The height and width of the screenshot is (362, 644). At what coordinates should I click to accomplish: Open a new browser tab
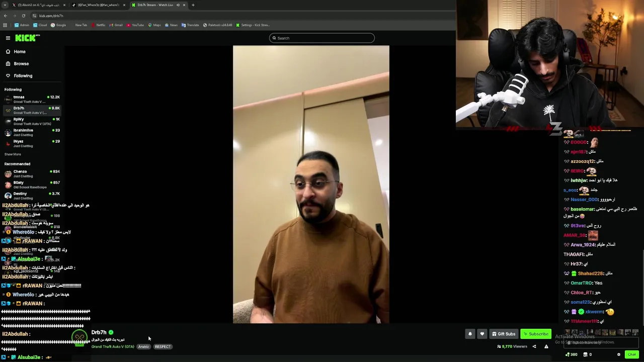tap(193, 5)
